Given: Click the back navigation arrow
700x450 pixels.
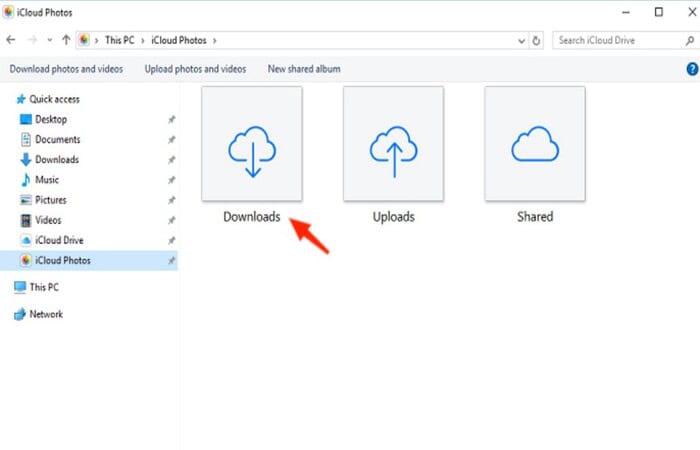Looking at the screenshot, I should 11,41.
